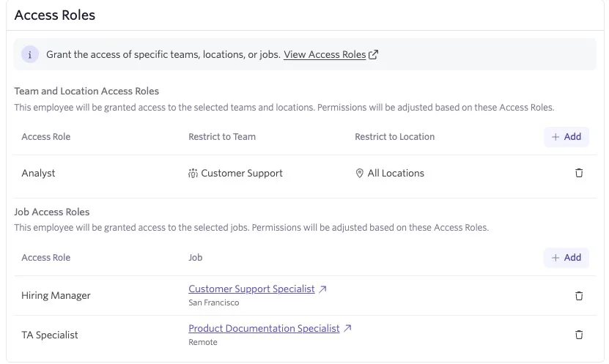This screenshot has width=609, height=364.
Task: Open the Customer Support Specialist job link
Action: [x=251, y=289]
